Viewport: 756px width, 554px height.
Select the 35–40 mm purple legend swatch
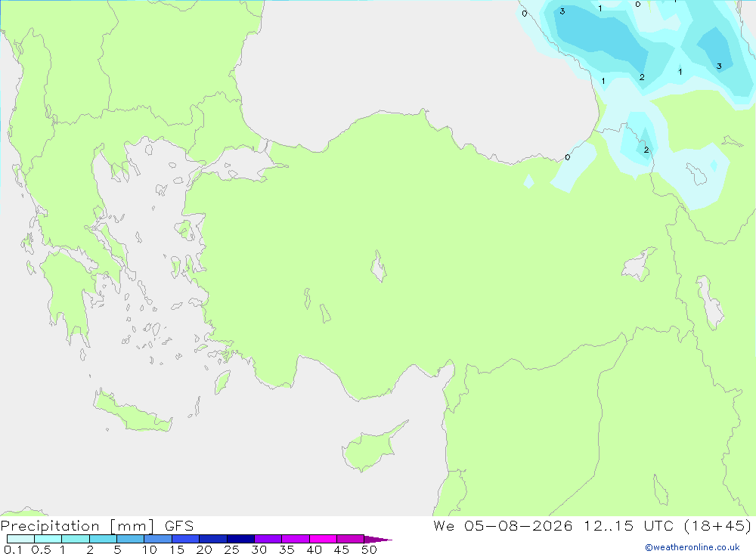coord(296,539)
